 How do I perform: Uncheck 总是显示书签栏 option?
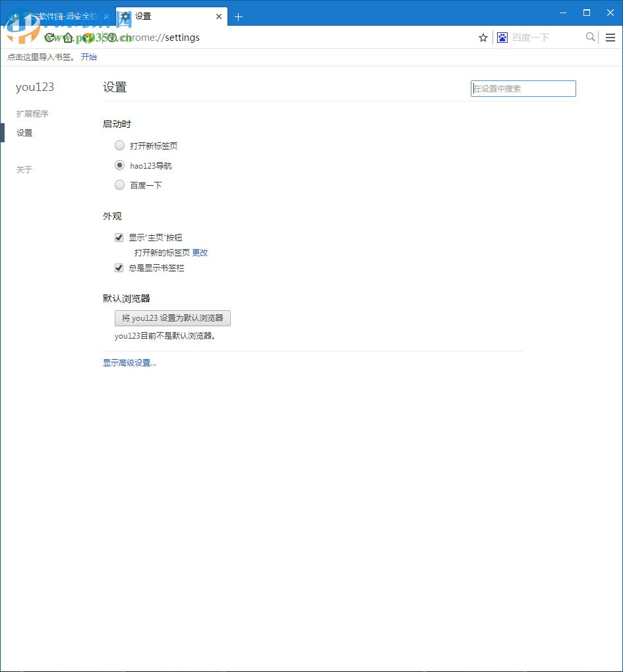[119, 268]
